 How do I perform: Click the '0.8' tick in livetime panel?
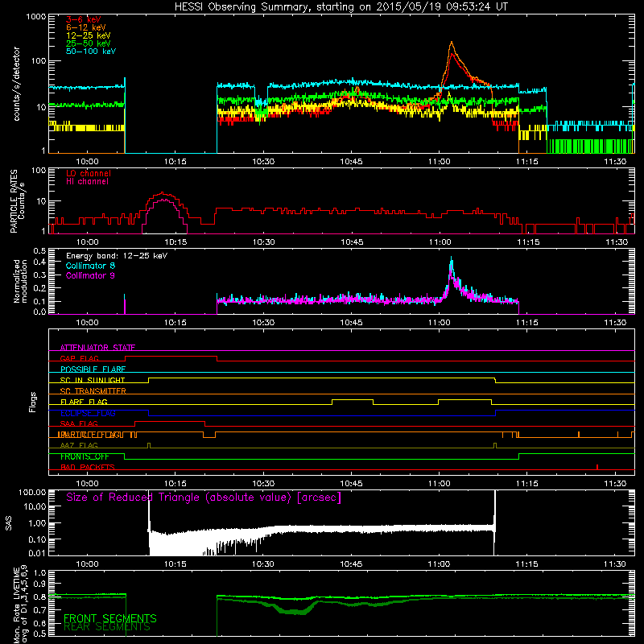[x=39, y=597]
